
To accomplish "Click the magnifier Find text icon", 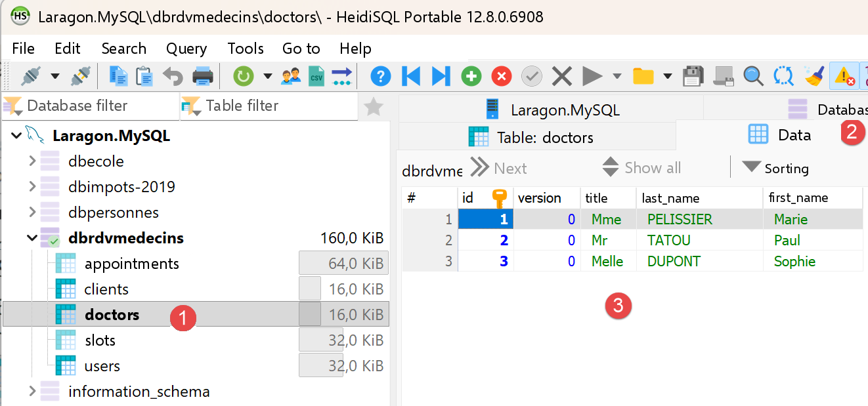I will [x=753, y=76].
